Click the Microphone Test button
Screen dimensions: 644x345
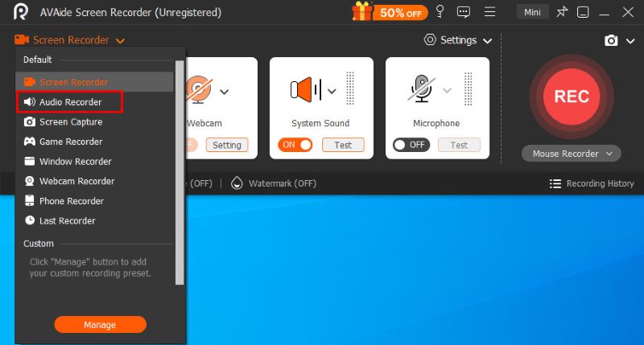click(459, 145)
